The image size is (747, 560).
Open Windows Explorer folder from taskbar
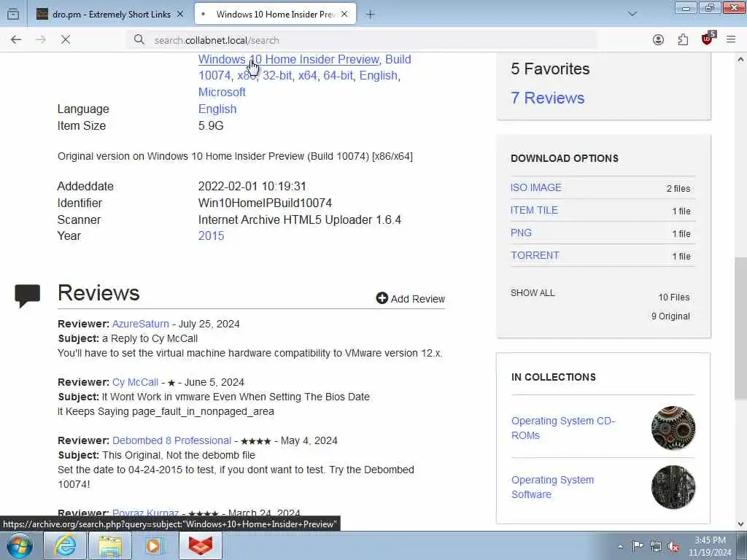[109, 545]
